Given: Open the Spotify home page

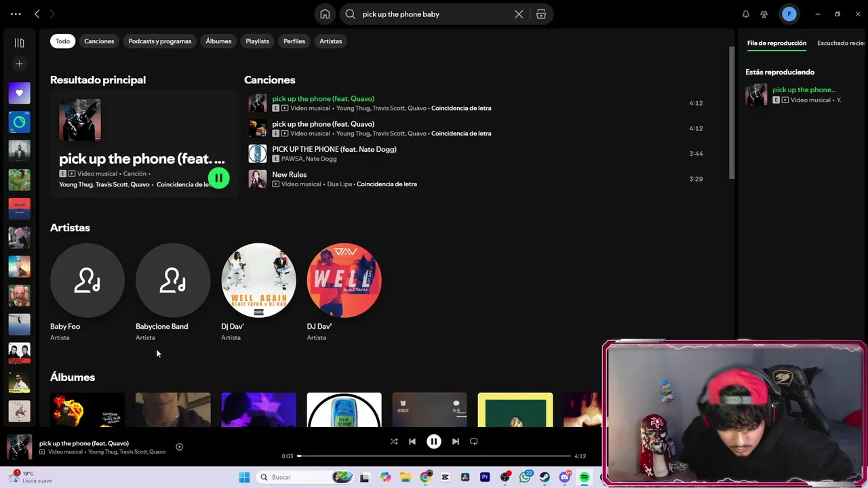Looking at the screenshot, I should [x=325, y=14].
